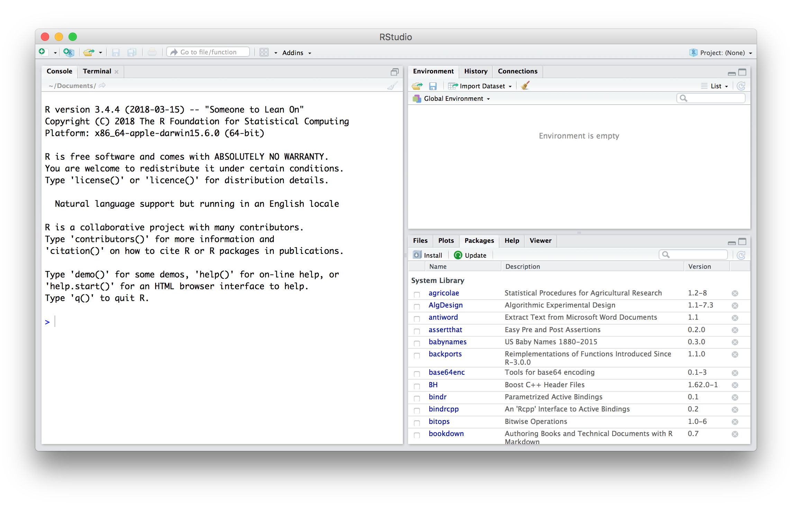812x505 pixels.
Task: Click the Update packages button
Action: coord(470,255)
